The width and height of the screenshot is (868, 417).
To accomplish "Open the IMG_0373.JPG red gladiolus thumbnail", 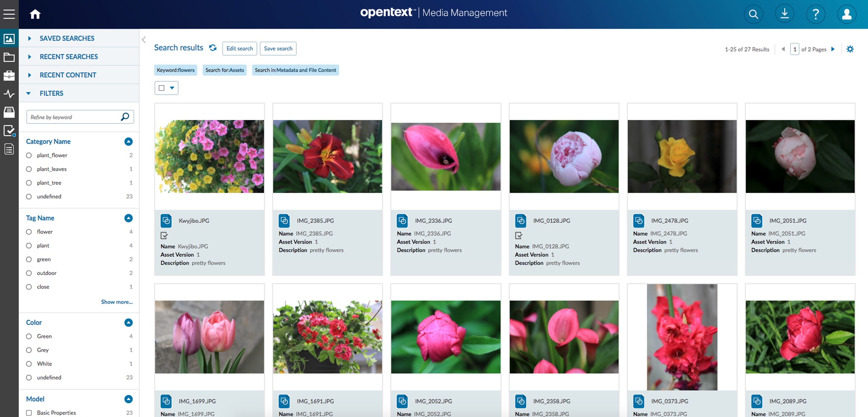I will (x=682, y=337).
